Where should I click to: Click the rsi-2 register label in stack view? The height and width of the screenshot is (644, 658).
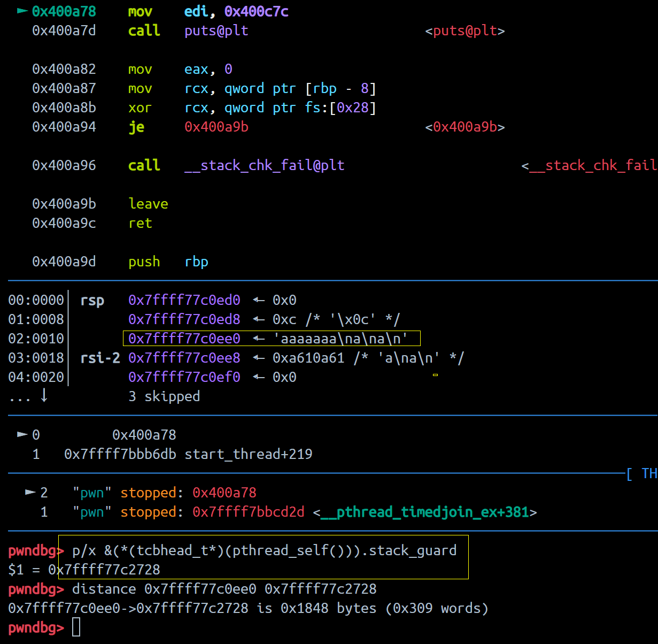(x=100, y=358)
